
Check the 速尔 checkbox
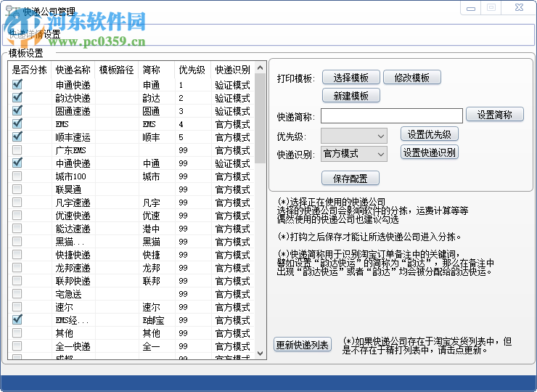17,306
